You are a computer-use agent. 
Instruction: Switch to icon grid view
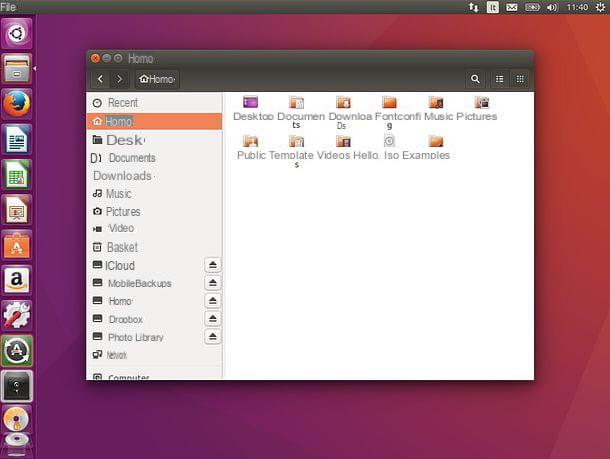click(520, 79)
